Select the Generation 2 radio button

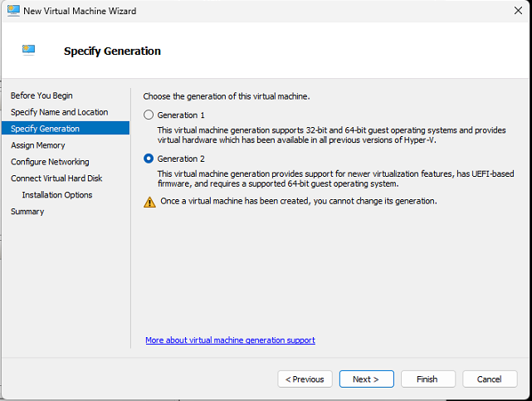[149, 159]
